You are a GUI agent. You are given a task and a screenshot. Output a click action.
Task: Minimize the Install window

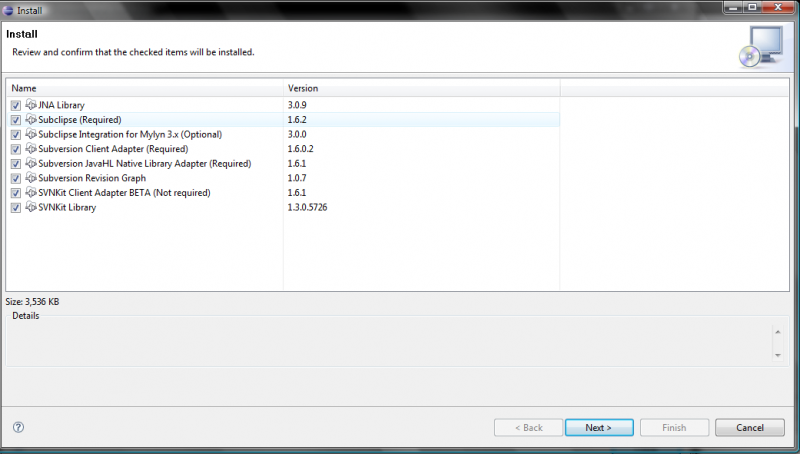734,7
